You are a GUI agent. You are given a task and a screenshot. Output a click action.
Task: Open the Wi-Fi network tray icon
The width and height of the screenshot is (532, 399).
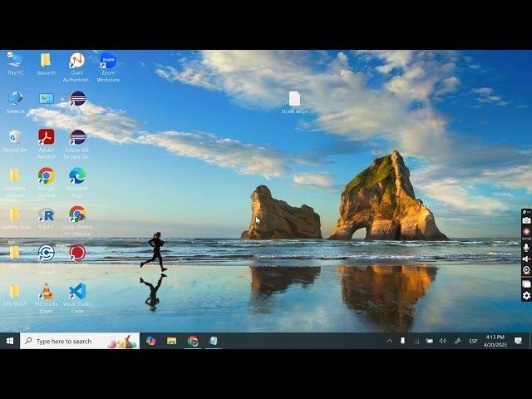click(416, 341)
